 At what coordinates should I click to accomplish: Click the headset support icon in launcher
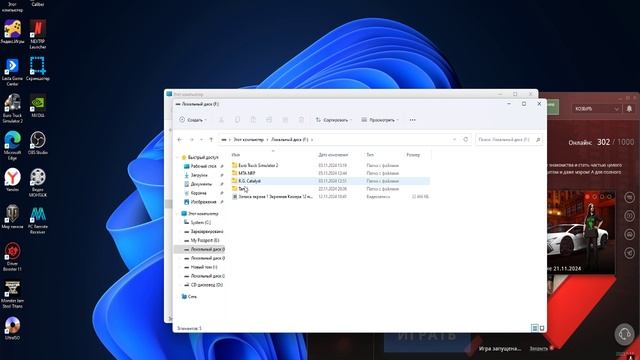624,334
